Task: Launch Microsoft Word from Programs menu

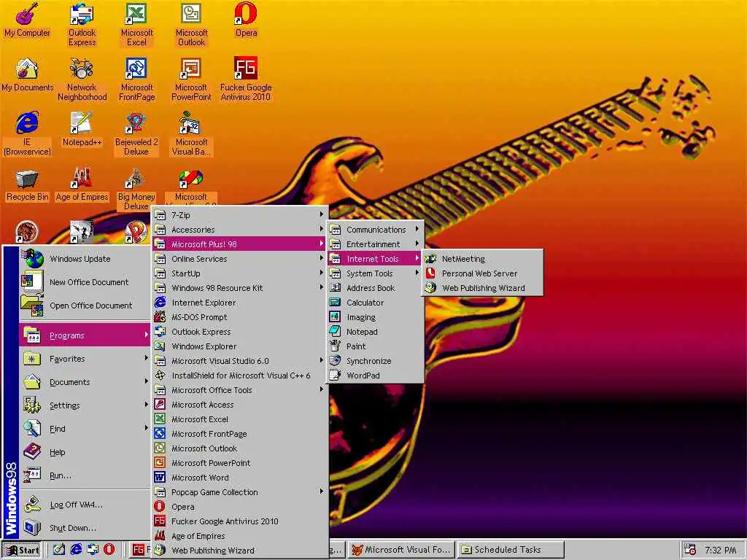Action: 239,478
